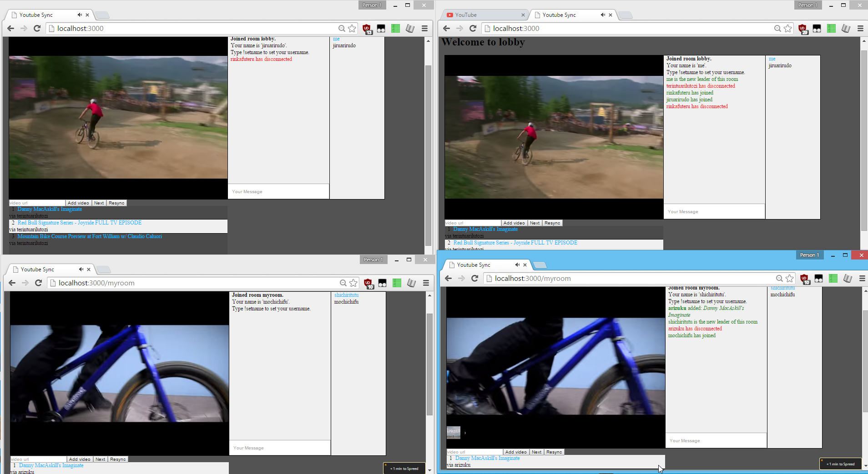This screenshot has width=868, height=474.
Task: Click '1 min to Spreed' popup in shichiritutu's window
Action: tap(841, 464)
